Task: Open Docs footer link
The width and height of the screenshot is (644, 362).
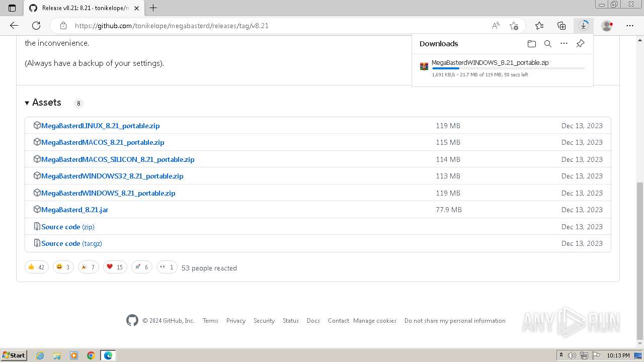Action: (313, 321)
